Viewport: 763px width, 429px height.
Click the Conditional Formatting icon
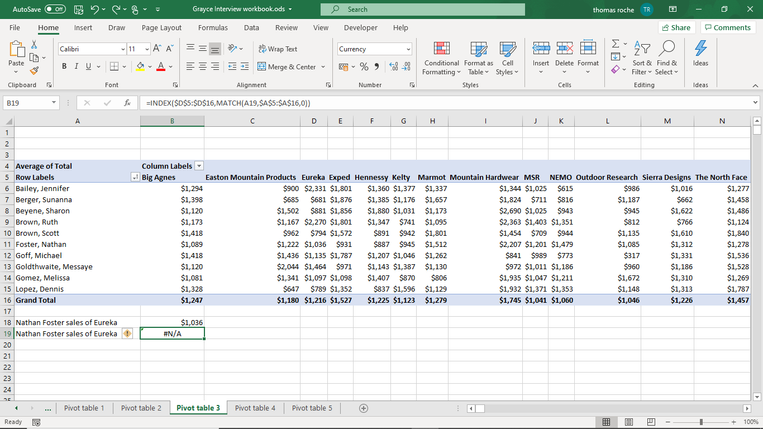pyautogui.click(x=441, y=50)
